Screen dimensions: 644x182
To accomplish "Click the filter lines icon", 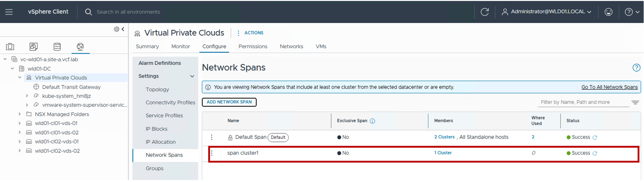I will [635, 102].
